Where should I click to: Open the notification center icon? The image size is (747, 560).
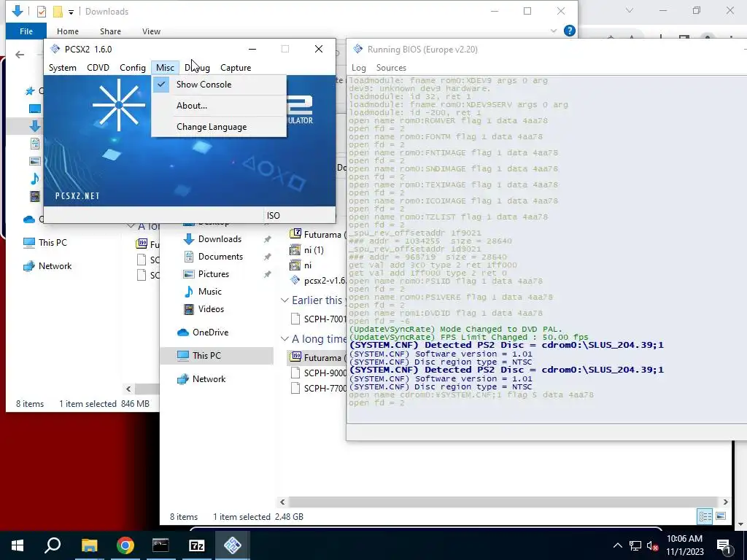click(724, 546)
